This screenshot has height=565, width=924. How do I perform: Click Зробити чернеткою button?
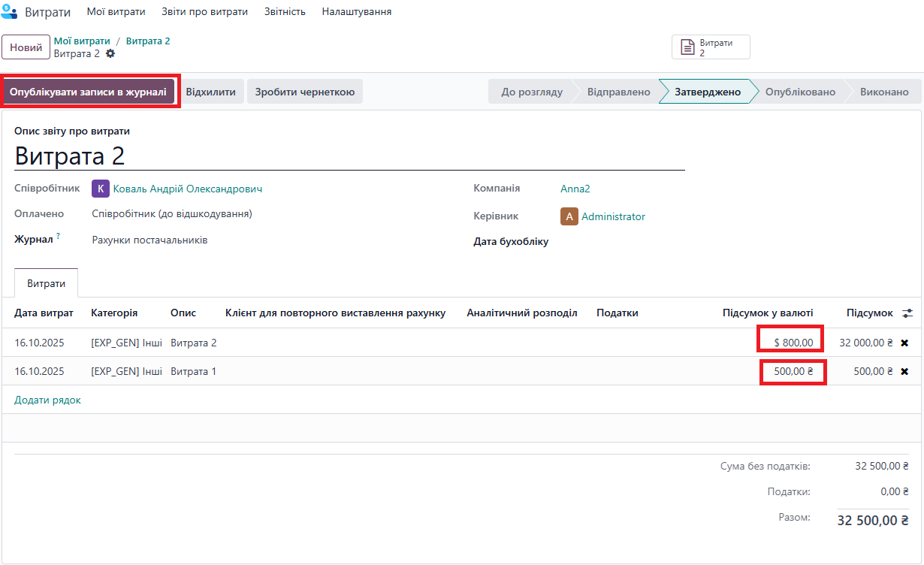tap(304, 92)
